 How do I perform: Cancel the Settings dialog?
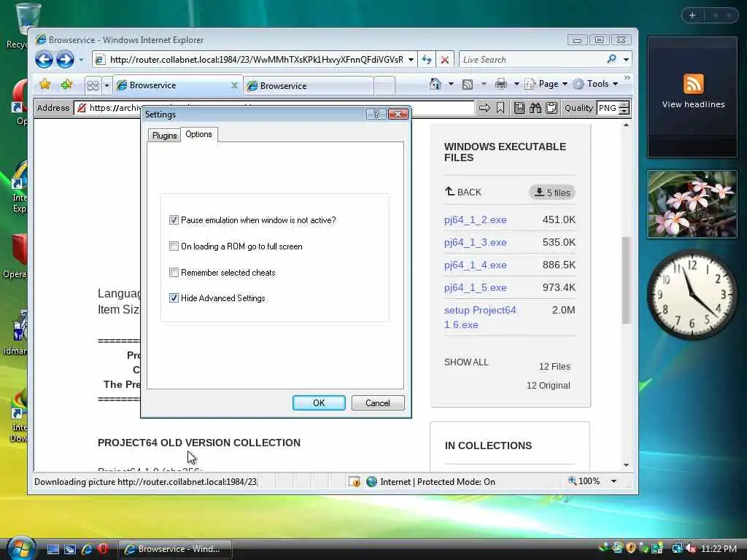pos(378,402)
